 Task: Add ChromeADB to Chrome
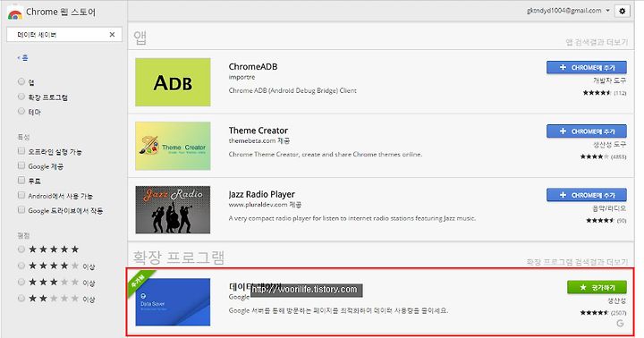[587, 67]
